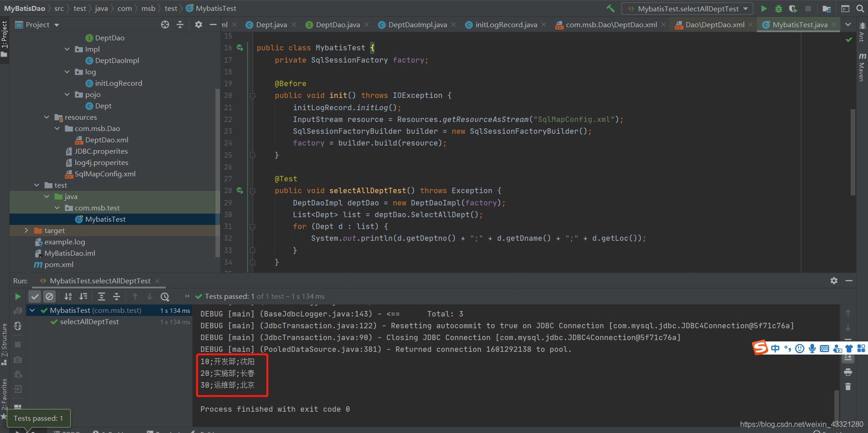The height and width of the screenshot is (433, 868).
Task: Open the Maven tool window
Action: (x=862, y=67)
